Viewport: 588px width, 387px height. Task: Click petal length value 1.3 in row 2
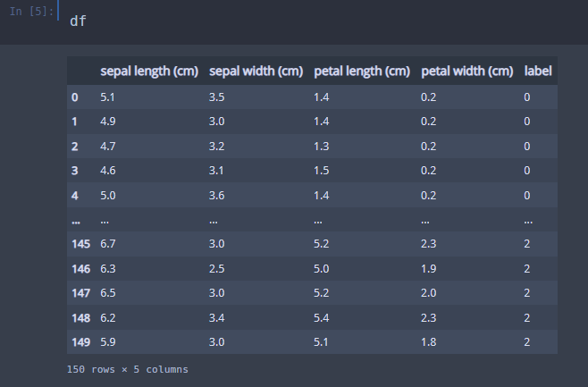322,147
